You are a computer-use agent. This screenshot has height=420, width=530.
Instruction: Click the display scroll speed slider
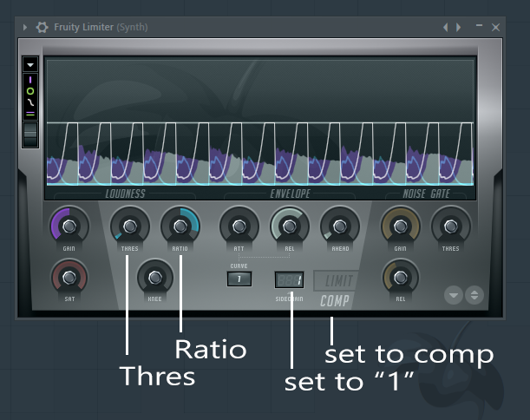coord(30,135)
